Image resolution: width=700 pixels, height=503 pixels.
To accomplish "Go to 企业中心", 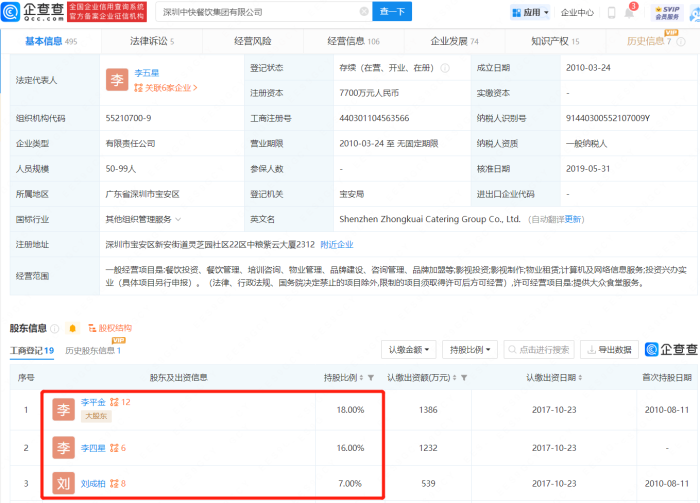I will tap(577, 12).
